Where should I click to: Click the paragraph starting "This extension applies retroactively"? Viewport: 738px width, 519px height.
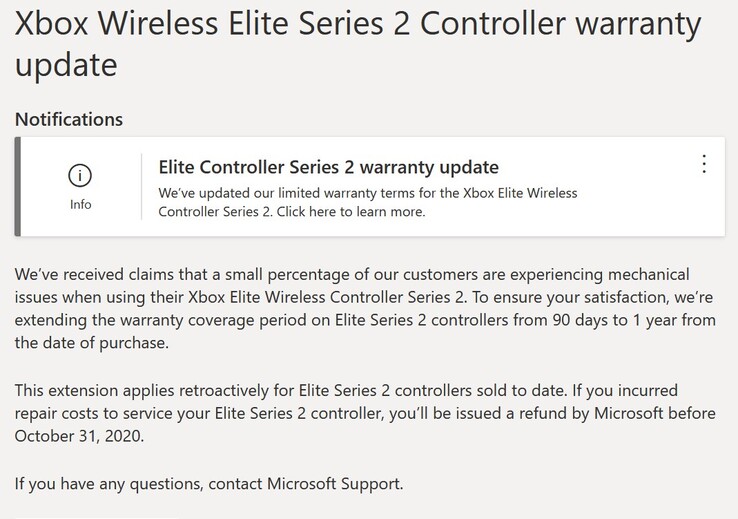point(366,412)
